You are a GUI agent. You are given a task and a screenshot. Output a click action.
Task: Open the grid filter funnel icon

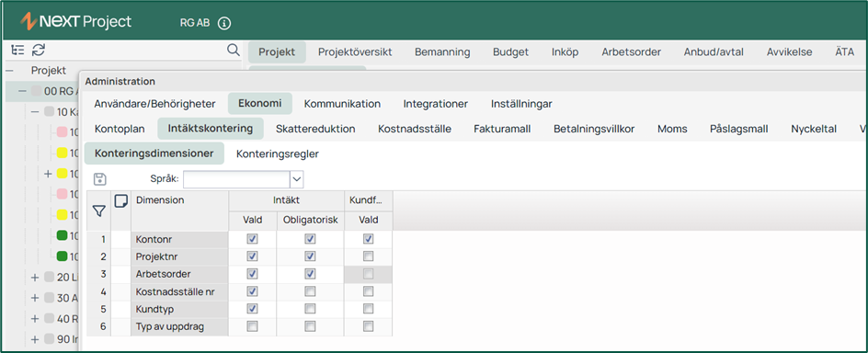pyautogui.click(x=99, y=211)
